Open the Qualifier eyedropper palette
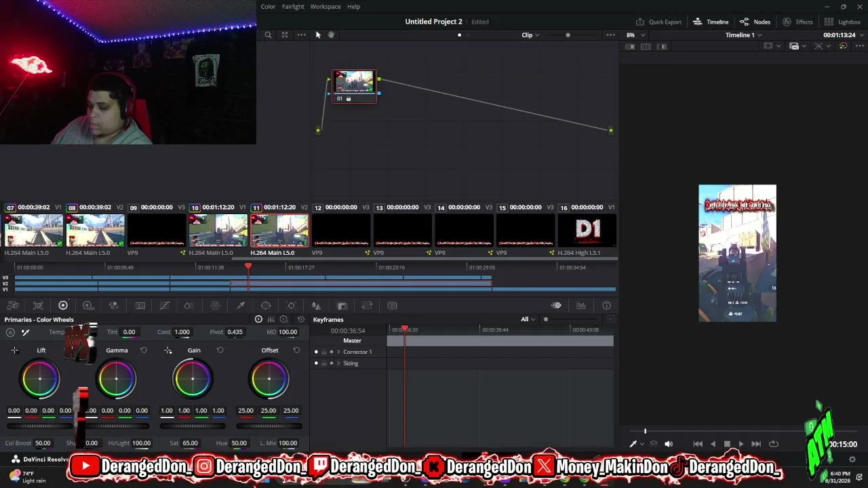 coord(241,306)
